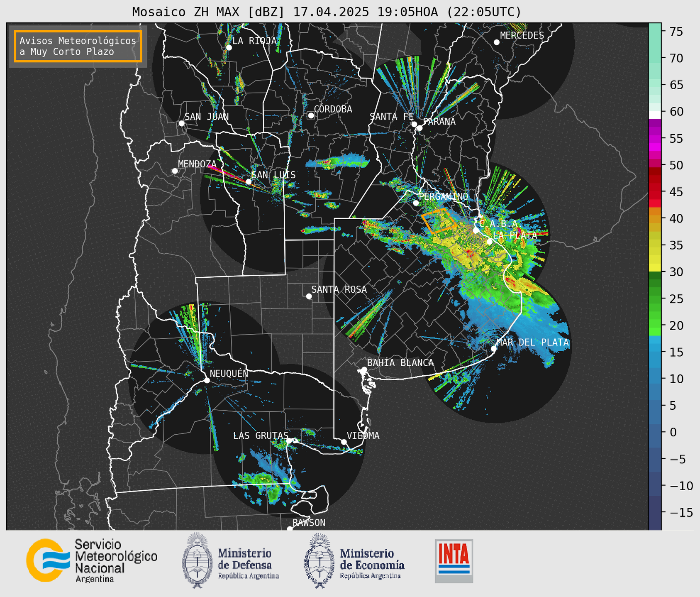Click the CORDOBA city label
Image resolution: width=700 pixels, height=597 pixels.
[x=333, y=109]
